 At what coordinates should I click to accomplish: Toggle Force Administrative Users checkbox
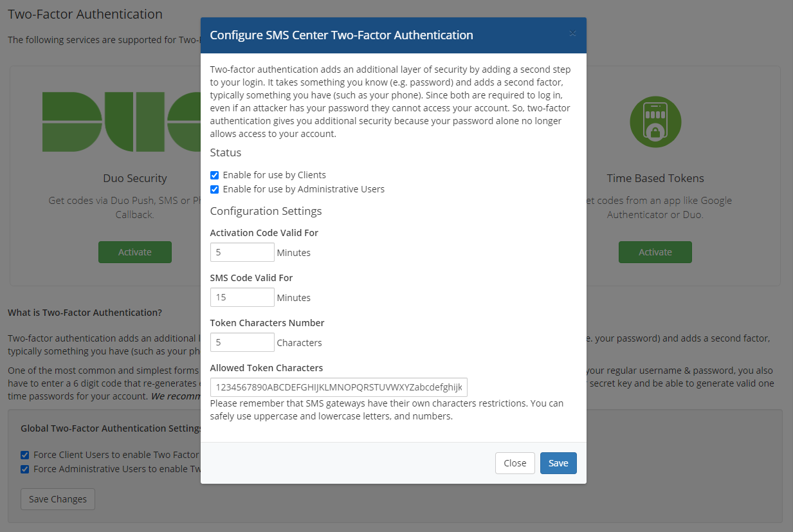[x=24, y=469]
